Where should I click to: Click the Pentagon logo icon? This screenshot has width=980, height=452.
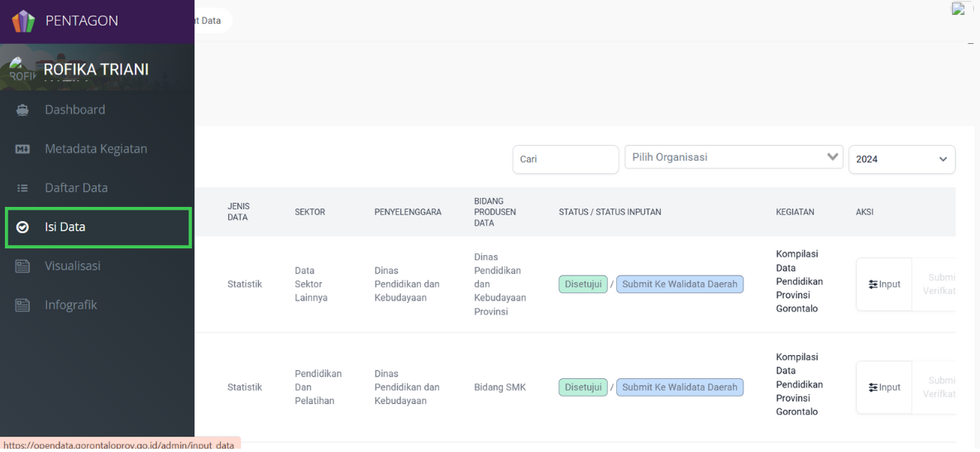[24, 21]
